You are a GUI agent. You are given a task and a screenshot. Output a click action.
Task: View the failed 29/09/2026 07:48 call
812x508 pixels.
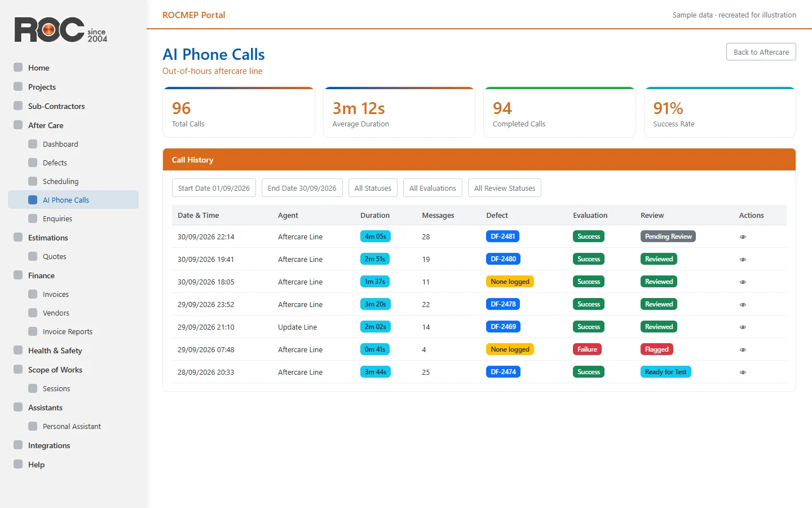click(x=743, y=350)
